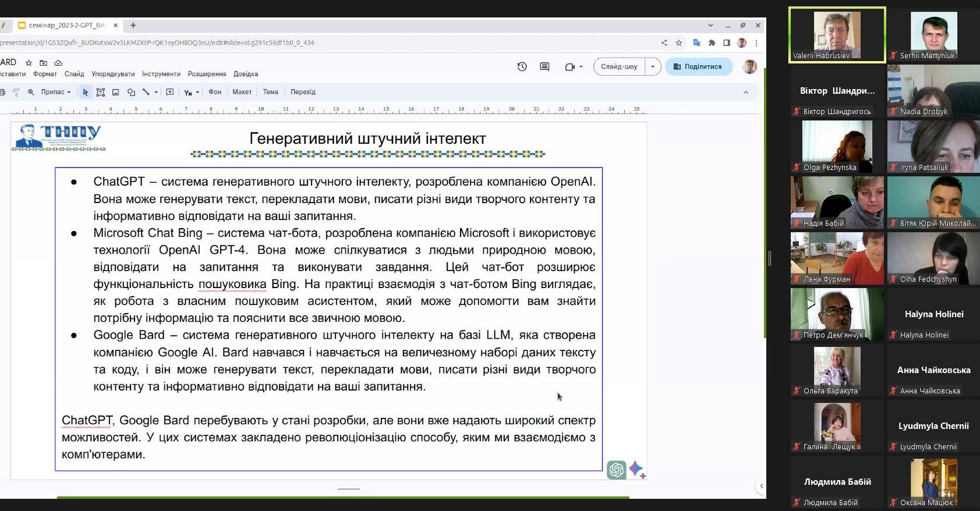
Task: Click the Перехід transition button
Action: pos(303,92)
